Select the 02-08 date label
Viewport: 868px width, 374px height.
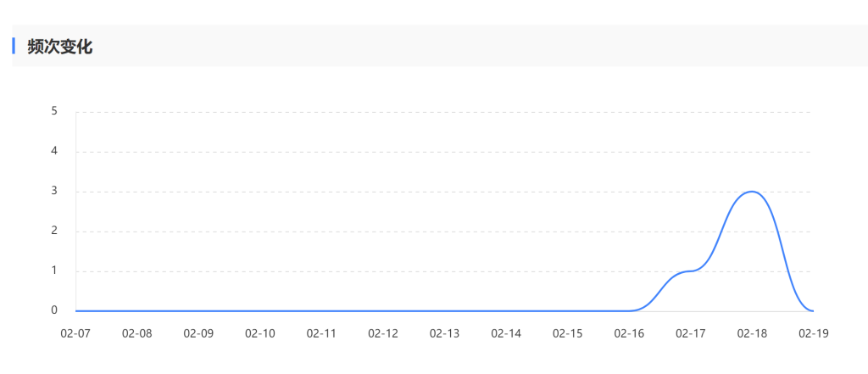pyautogui.click(x=136, y=334)
